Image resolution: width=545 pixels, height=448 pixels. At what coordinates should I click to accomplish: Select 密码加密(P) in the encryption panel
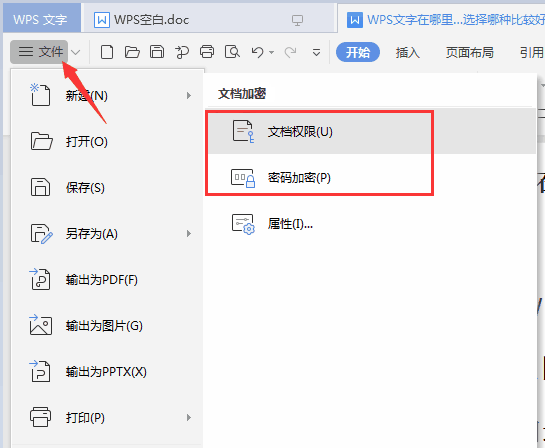pyautogui.click(x=372, y=178)
